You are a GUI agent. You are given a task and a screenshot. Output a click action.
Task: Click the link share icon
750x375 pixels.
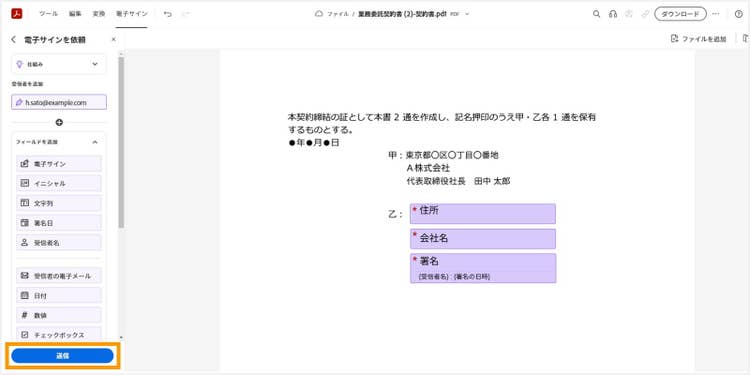pyautogui.click(x=645, y=14)
